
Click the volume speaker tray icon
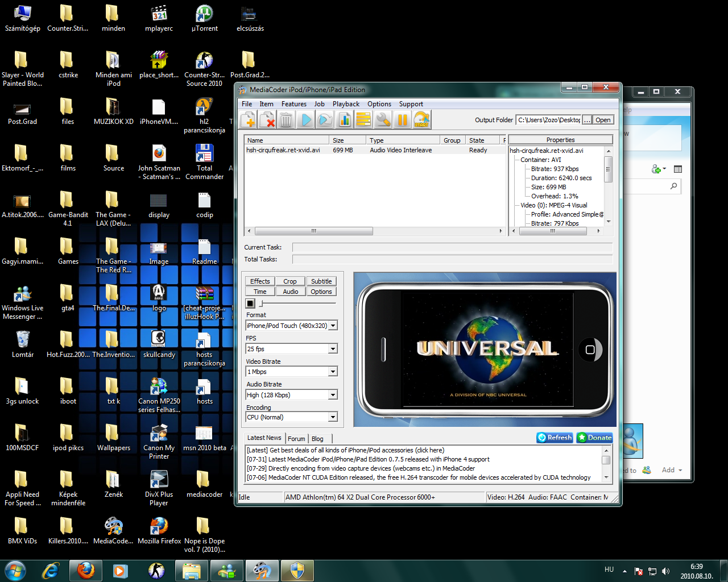[x=666, y=571]
